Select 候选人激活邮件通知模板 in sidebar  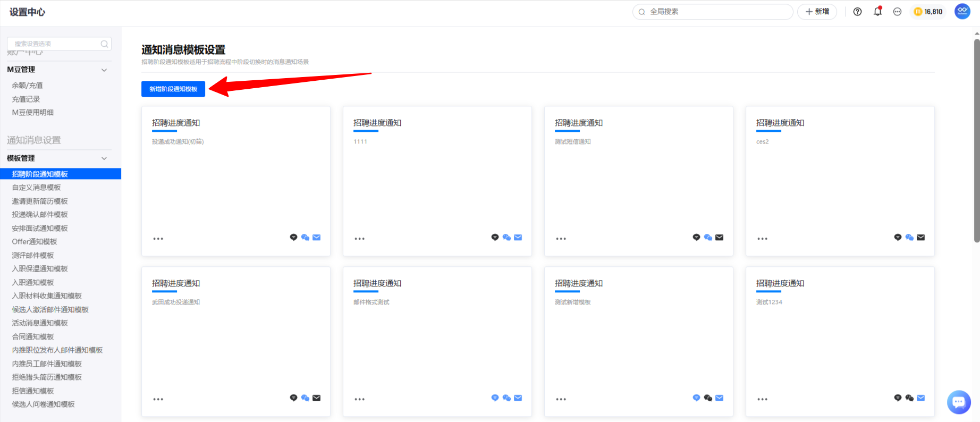point(50,310)
